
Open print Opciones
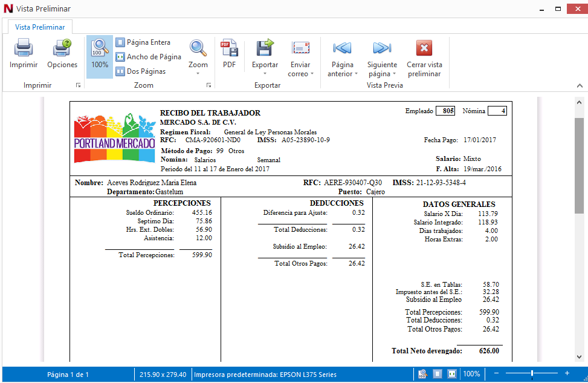pos(62,48)
